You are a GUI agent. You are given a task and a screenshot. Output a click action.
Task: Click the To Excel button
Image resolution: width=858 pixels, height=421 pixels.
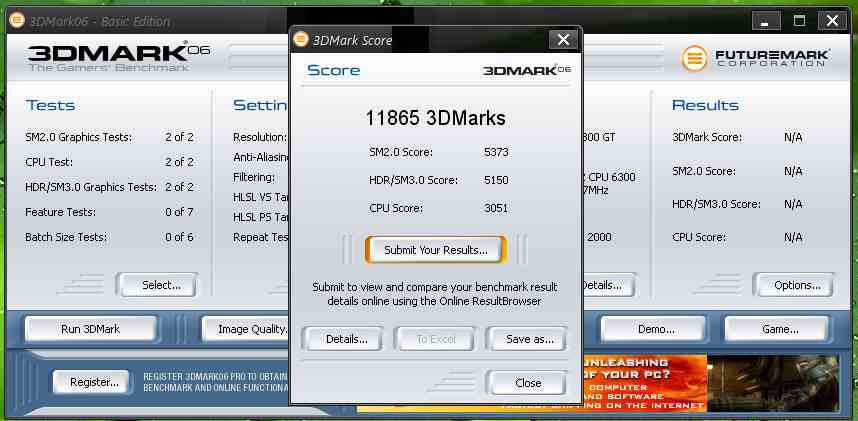436,339
